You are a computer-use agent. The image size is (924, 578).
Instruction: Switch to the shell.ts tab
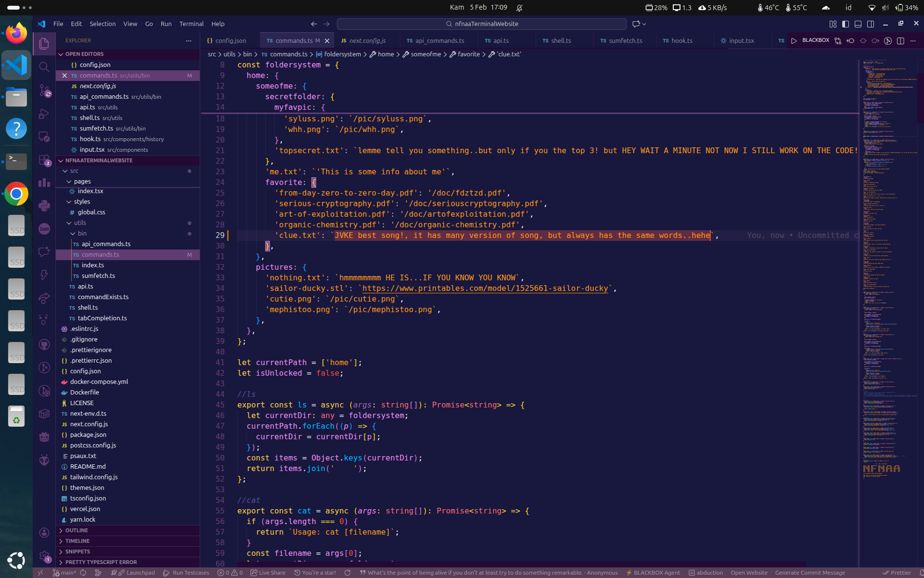click(561, 41)
